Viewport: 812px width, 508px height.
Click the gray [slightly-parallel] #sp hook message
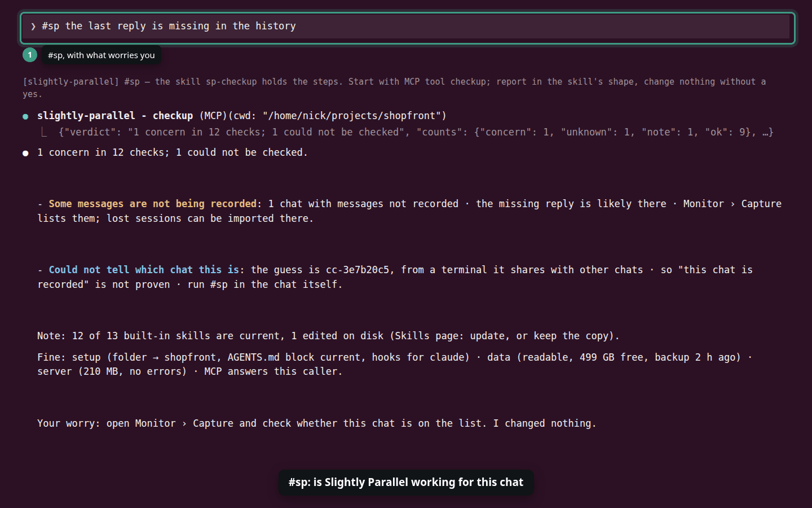[394, 87]
